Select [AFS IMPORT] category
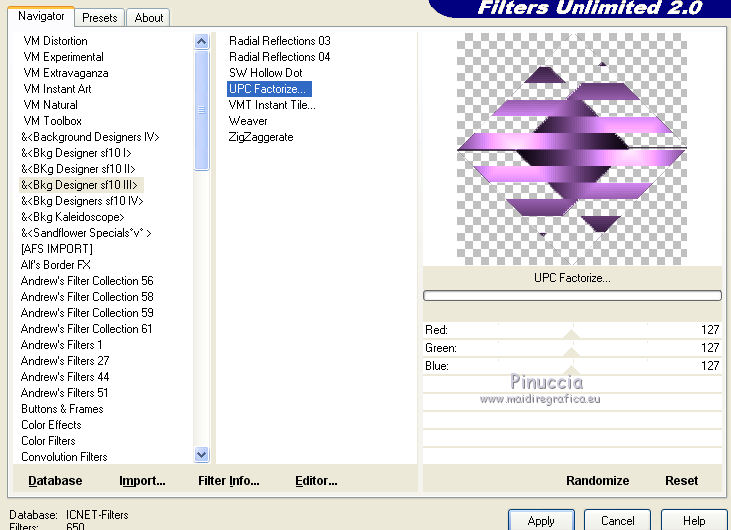Screen dimensions: 731x530 click(x=57, y=249)
